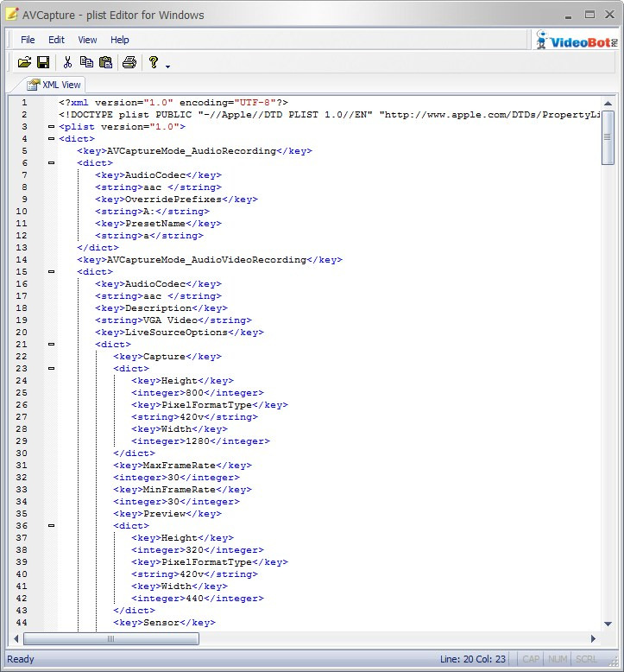Click the Line 20 Col 23 status indicator
This screenshot has height=672, width=624.
click(x=473, y=659)
